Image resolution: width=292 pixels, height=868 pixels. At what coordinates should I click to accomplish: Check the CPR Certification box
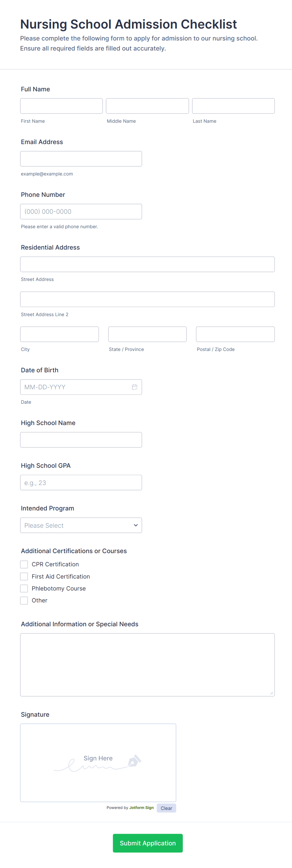point(24,564)
